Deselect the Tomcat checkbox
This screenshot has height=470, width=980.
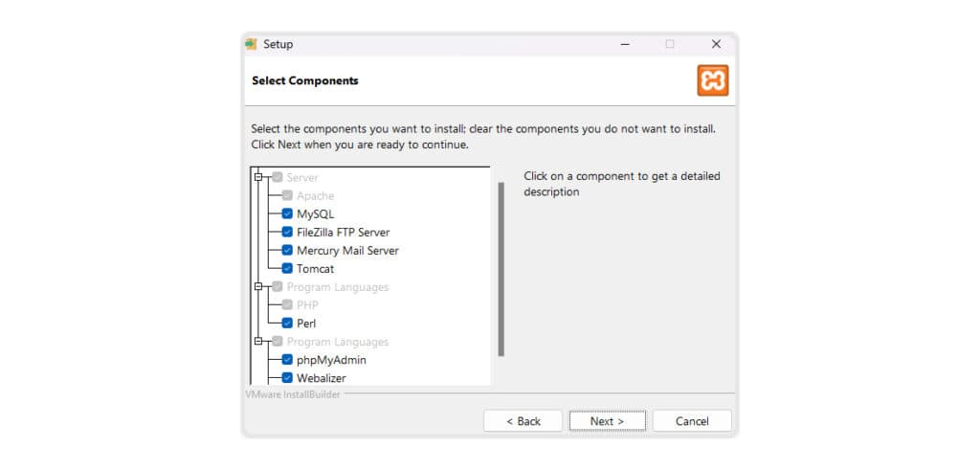point(287,269)
